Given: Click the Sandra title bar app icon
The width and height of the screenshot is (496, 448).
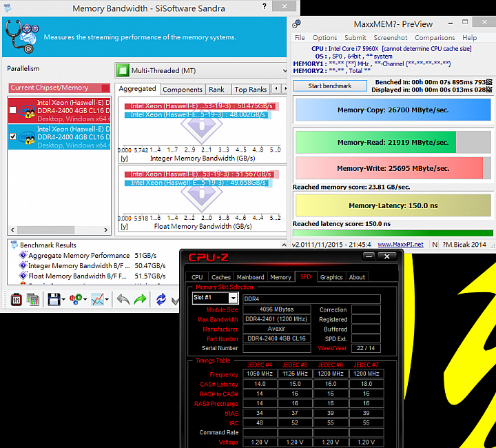Looking at the screenshot, I should point(8,8).
